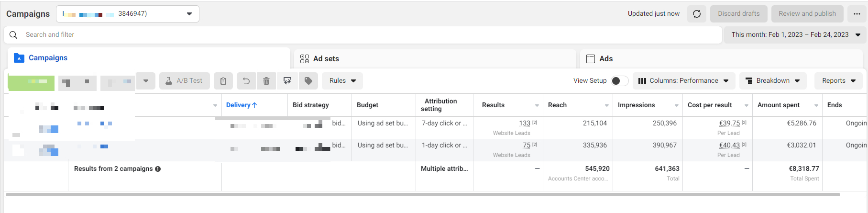Click the horizontal scrollbar under the table

click(423, 195)
